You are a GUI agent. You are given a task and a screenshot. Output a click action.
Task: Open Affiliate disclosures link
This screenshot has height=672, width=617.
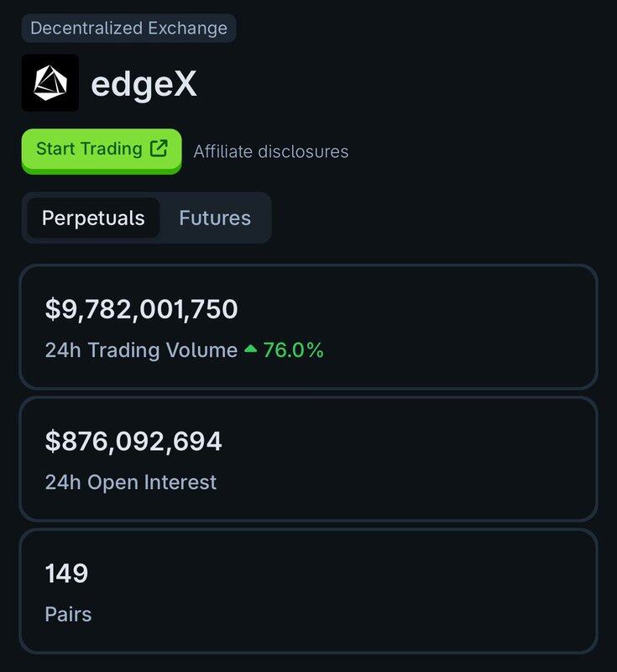click(x=271, y=152)
